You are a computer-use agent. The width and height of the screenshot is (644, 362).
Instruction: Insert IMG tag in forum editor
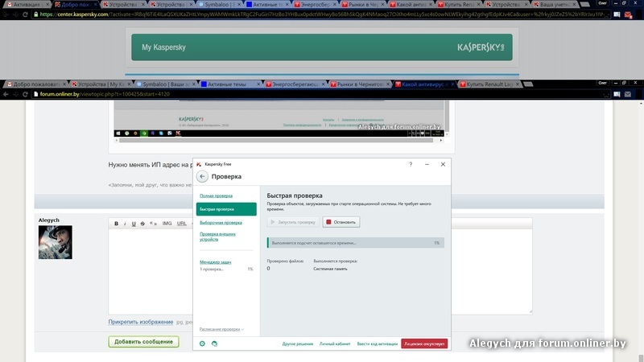(x=167, y=224)
